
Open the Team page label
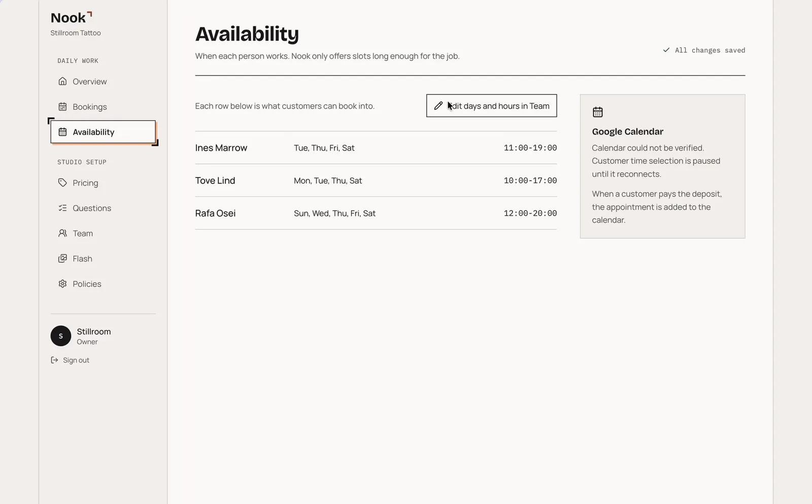tap(83, 233)
